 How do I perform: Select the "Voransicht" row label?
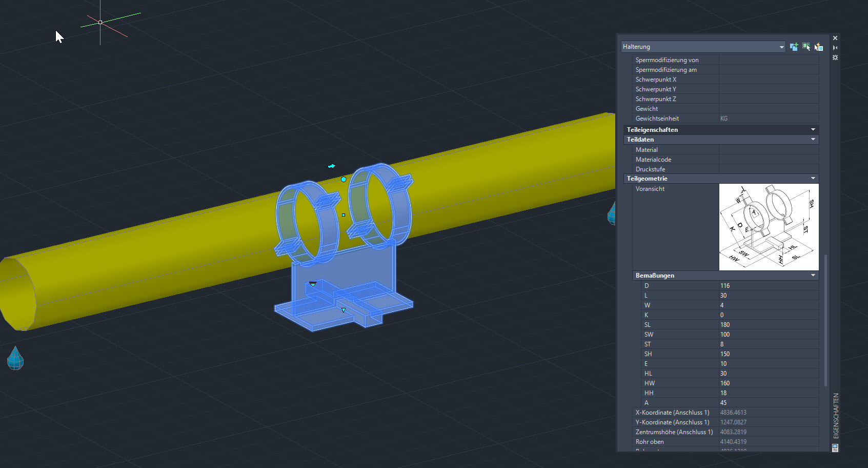pyautogui.click(x=650, y=189)
